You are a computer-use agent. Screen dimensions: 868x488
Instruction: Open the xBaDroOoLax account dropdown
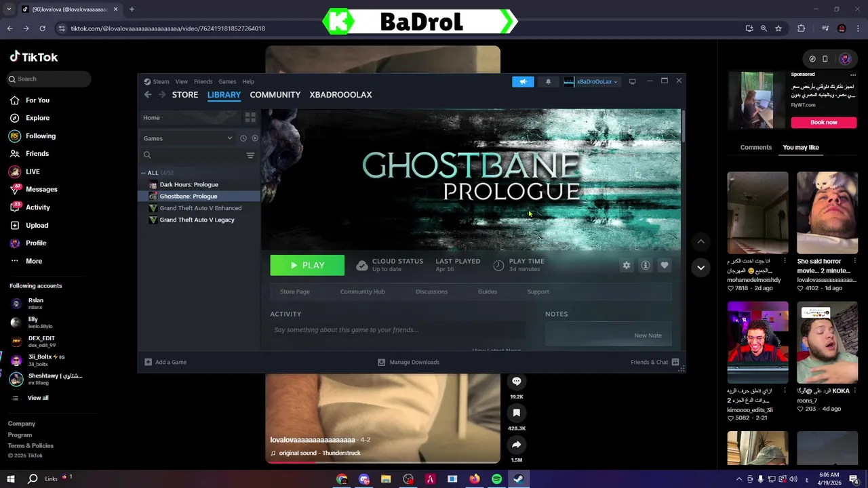click(x=591, y=81)
